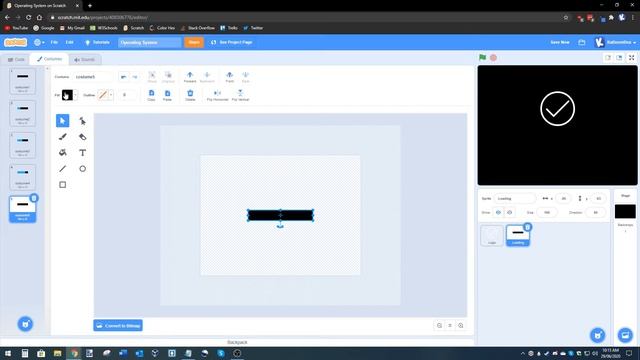This screenshot has width=640, height=360.
Task: Click the black Fill color swatch
Action: (x=67, y=95)
